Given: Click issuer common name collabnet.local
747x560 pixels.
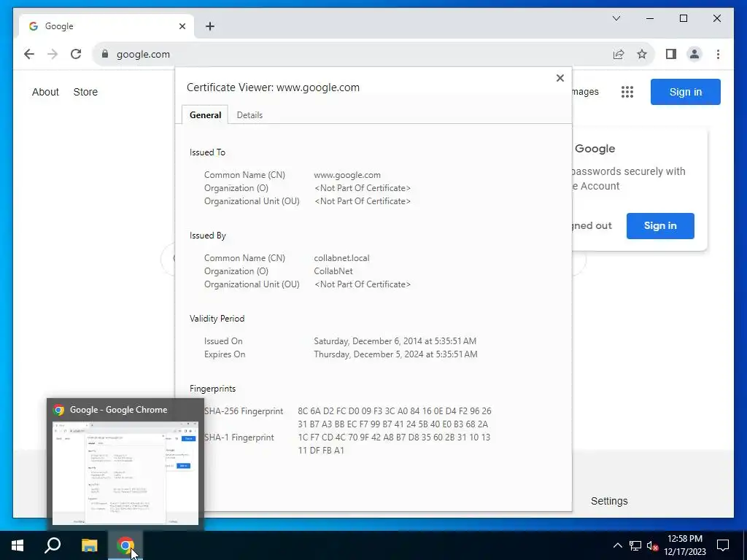Looking at the screenshot, I should 341,258.
